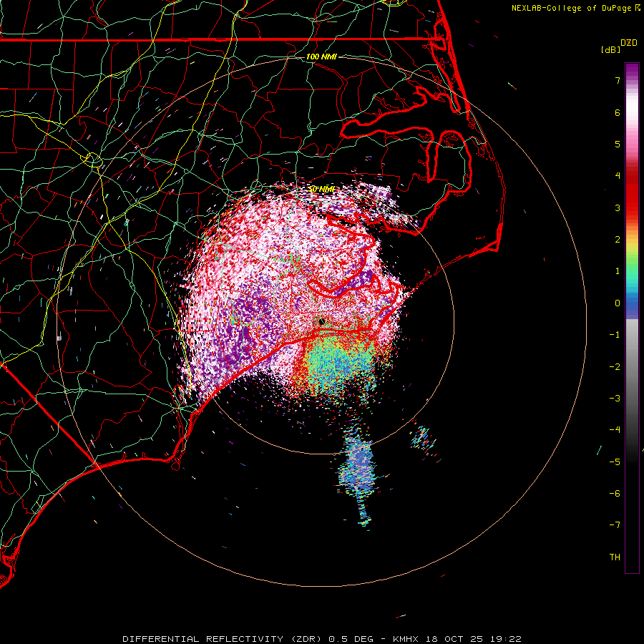Click the DZD legend title
The height and width of the screenshot is (644, 644).
[x=629, y=43]
